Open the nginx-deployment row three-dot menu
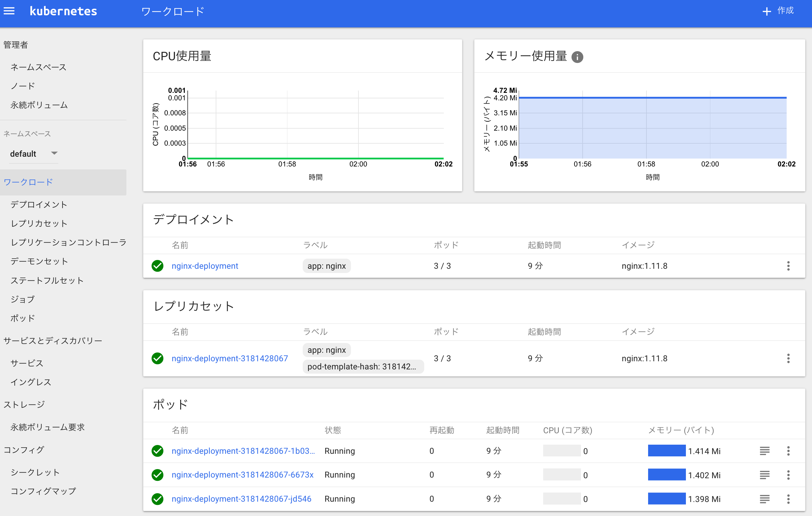This screenshot has height=516, width=812. point(788,266)
